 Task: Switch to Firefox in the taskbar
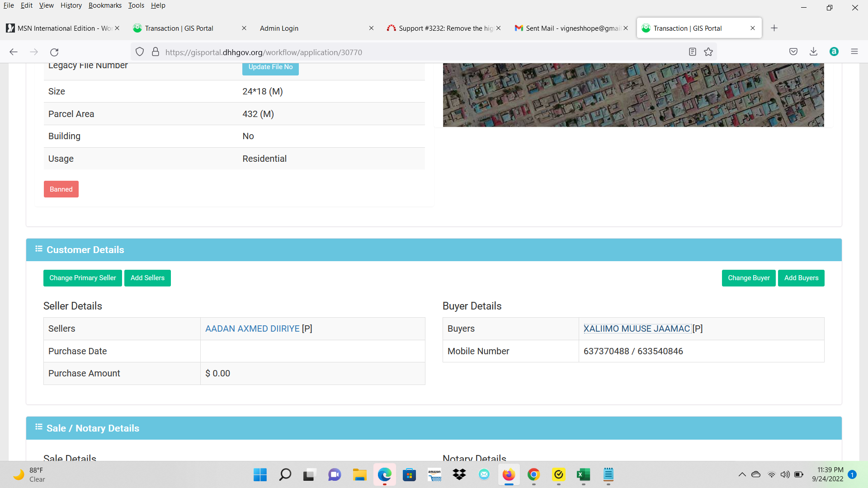509,474
